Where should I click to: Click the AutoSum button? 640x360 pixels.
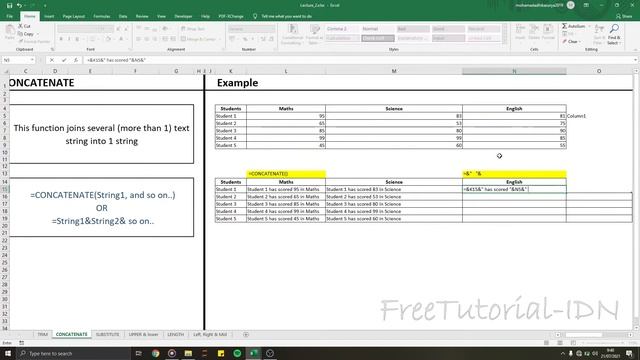573,26
